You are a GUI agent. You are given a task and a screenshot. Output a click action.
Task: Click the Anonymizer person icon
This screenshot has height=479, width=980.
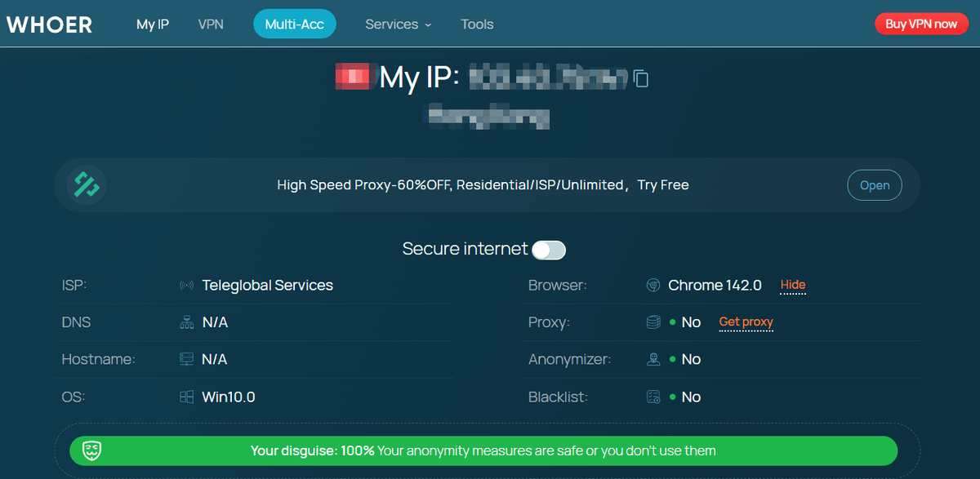653,359
